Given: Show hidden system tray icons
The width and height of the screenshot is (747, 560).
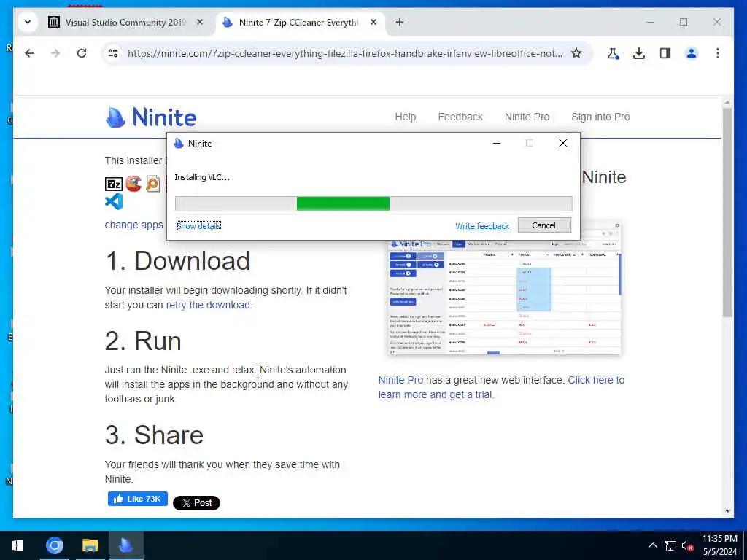Looking at the screenshot, I should coord(653,545).
